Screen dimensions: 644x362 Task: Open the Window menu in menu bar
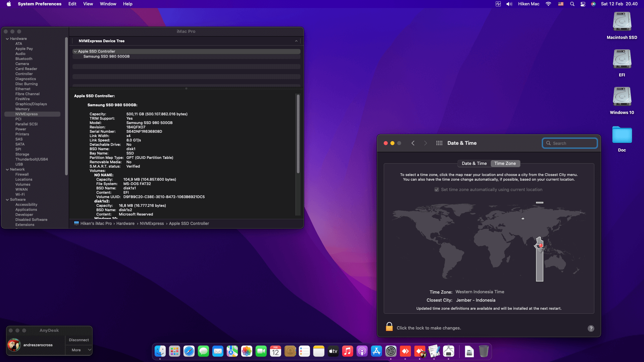[108, 4]
